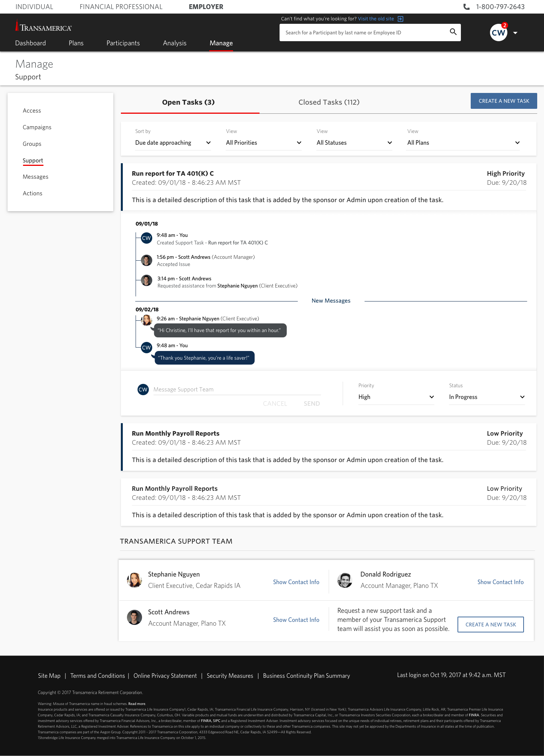The width and height of the screenshot is (544, 756).
Task: Switch to Closed Tasks (112) tab
Action: [x=329, y=102]
